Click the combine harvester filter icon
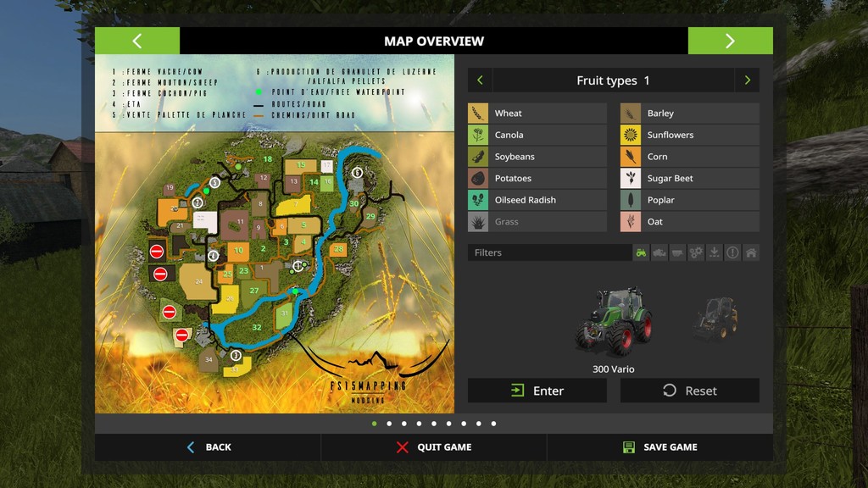The image size is (868, 488). 659,252
